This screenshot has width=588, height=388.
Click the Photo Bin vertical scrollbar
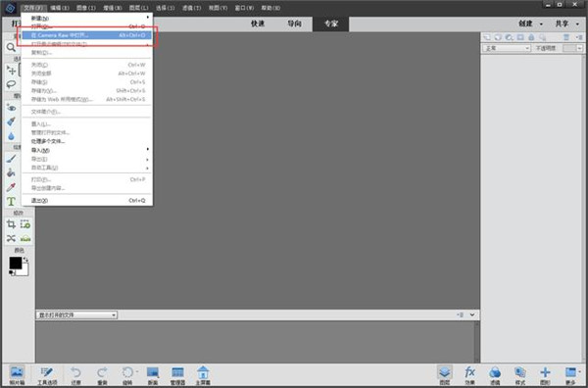pyautogui.click(x=476, y=342)
